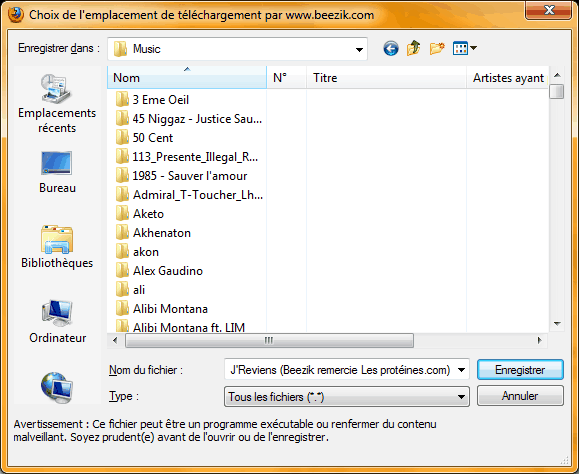Sort by the Nom column header
The height and width of the screenshot is (474, 579).
pos(187,78)
